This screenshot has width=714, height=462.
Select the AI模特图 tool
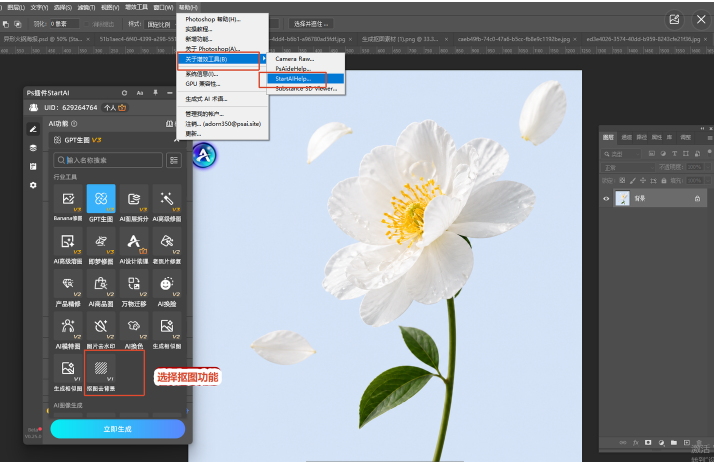coord(68,330)
